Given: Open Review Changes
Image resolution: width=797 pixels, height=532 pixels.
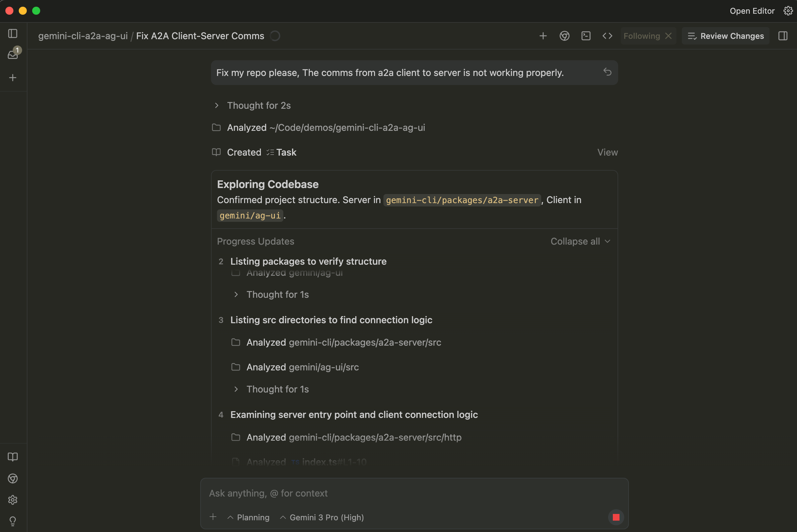Looking at the screenshot, I should (x=725, y=35).
